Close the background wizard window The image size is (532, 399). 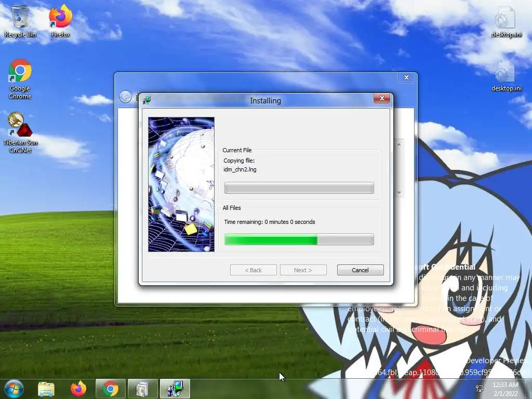[x=406, y=77]
